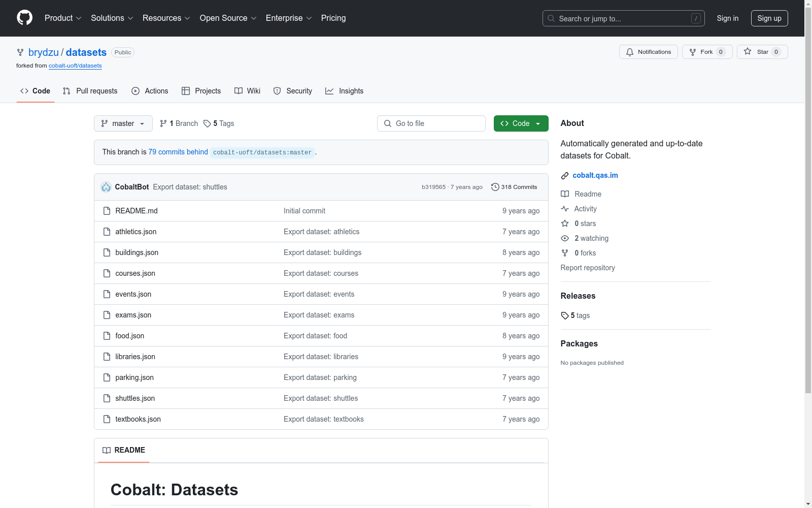The image size is (812, 508).
Task: Click the pulse icon beside Activity
Action: 565,209
